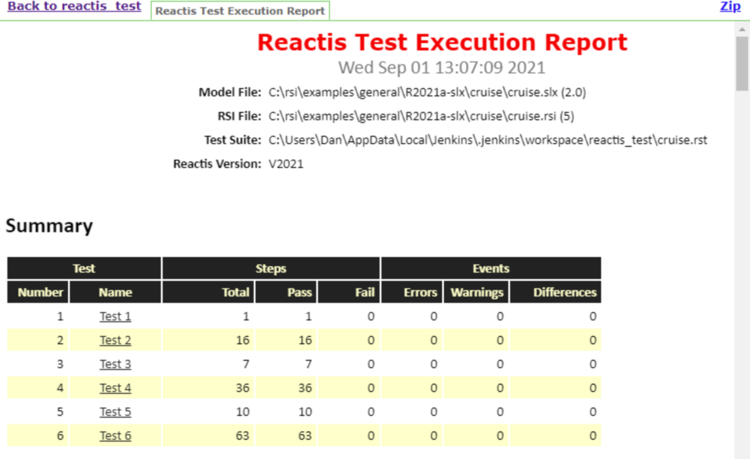Click the vertical scrollbar thumb
This screenshot has height=459, width=750.
pos(742,64)
